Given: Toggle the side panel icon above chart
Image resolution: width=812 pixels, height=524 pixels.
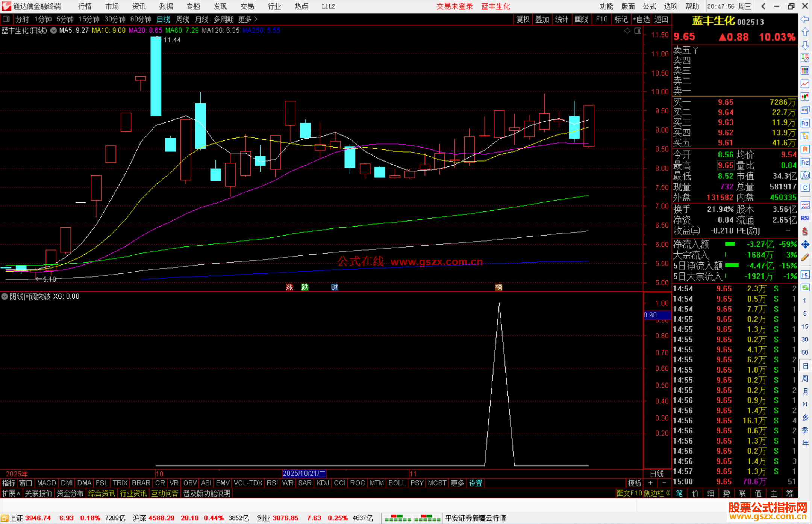Looking at the screenshot, I should pyautogui.click(x=638, y=31).
